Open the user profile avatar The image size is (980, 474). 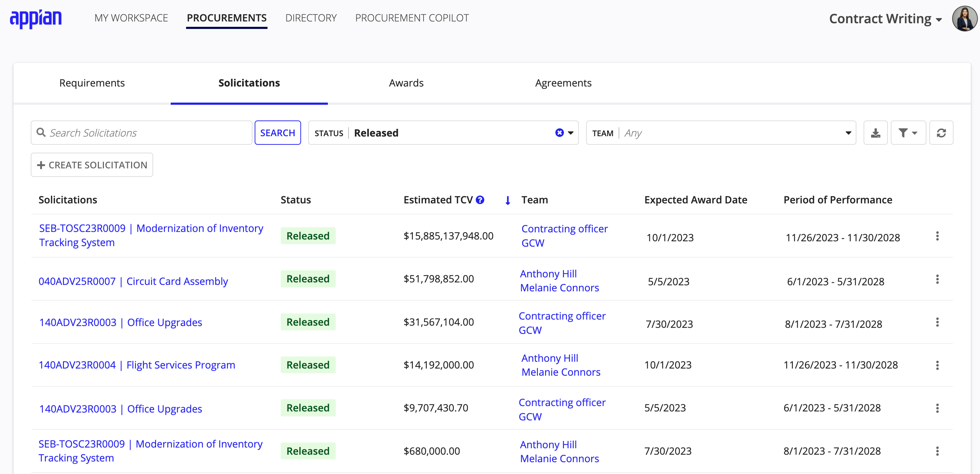pos(964,18)
